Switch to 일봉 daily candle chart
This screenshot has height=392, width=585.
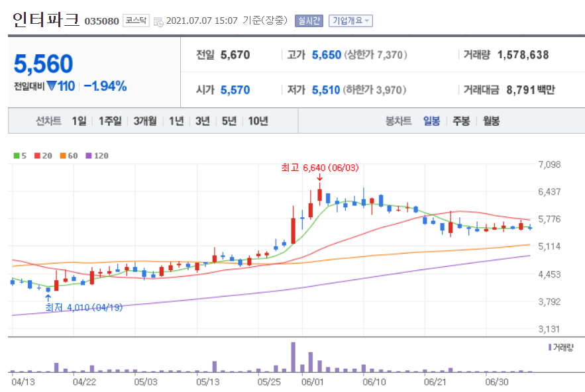click(432, 121)
